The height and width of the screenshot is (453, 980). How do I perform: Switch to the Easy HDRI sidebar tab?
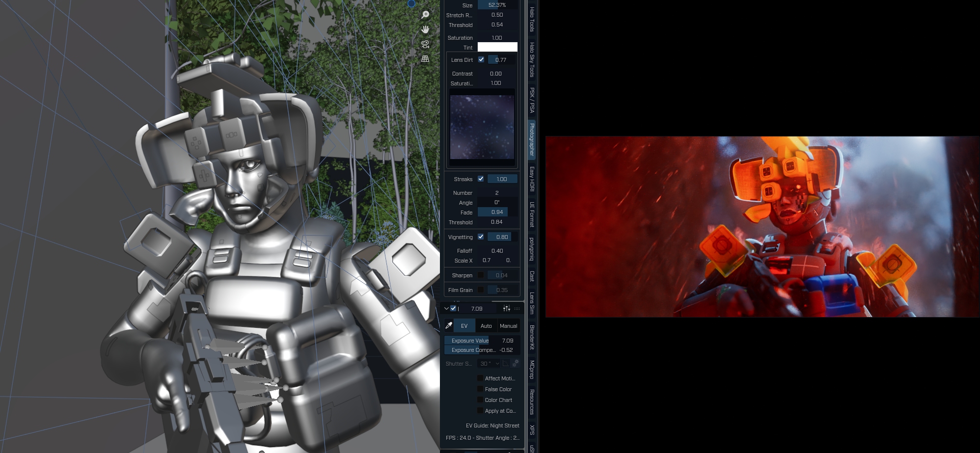coord(532,179)
